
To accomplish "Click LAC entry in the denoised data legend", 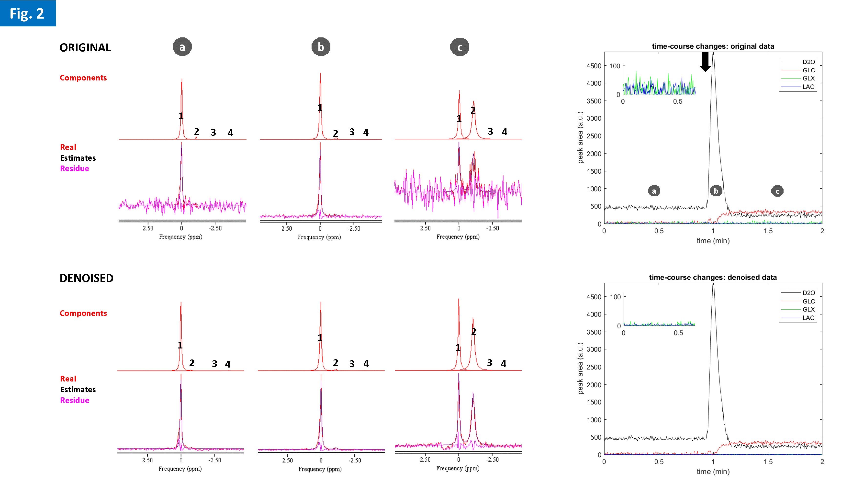I will (808, 318).
